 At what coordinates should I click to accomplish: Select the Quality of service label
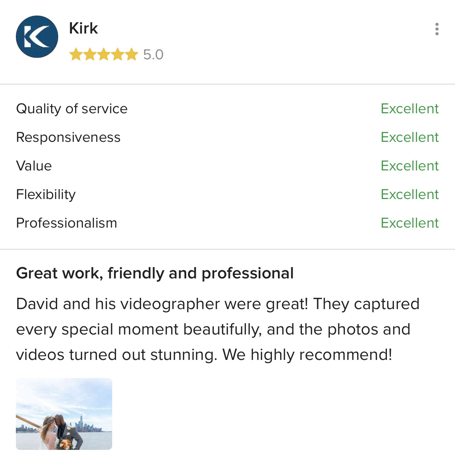[x=72, y=109]
